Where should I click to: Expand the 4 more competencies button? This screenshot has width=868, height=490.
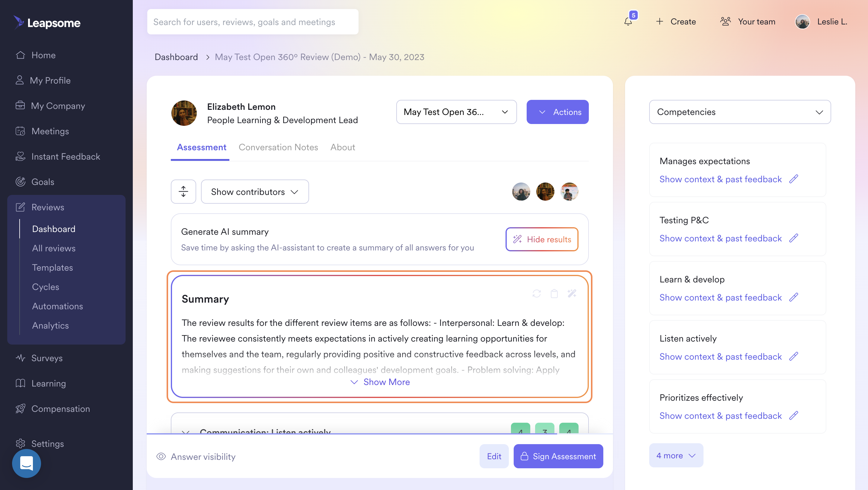(676, 455)
